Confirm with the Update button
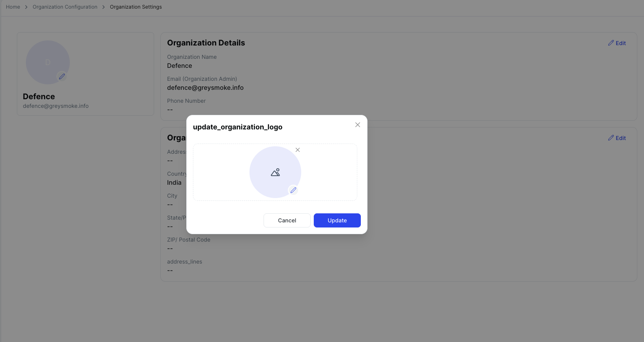Screen dimensions: 644x342 337,220
